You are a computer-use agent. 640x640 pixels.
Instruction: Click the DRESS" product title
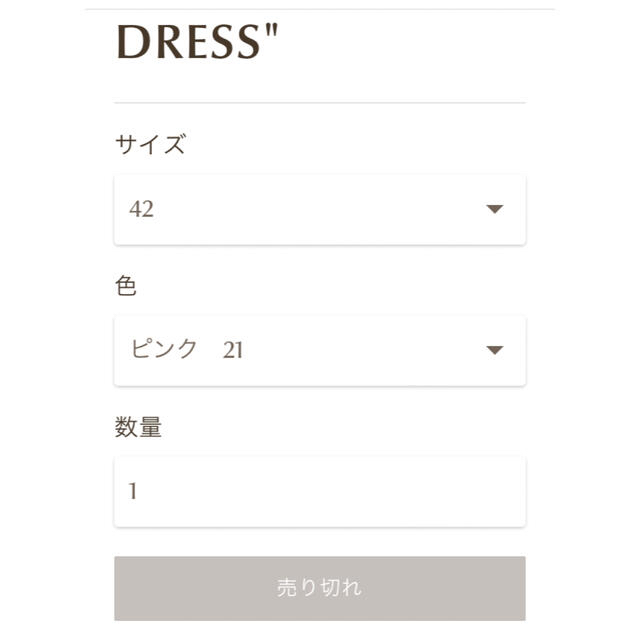point(198,41)
